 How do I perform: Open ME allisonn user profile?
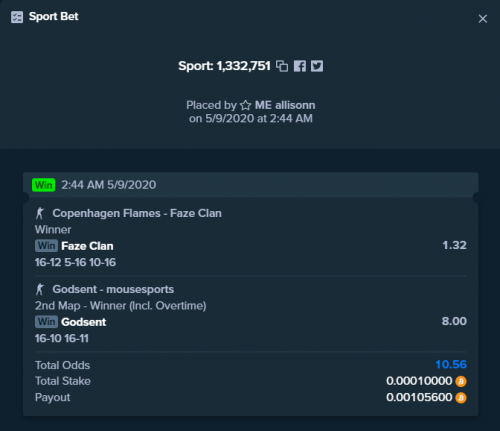[285, 105]
